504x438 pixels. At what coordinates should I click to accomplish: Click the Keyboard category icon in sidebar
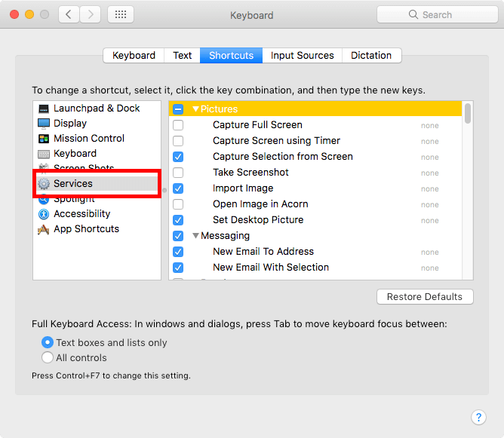(44, 154)
